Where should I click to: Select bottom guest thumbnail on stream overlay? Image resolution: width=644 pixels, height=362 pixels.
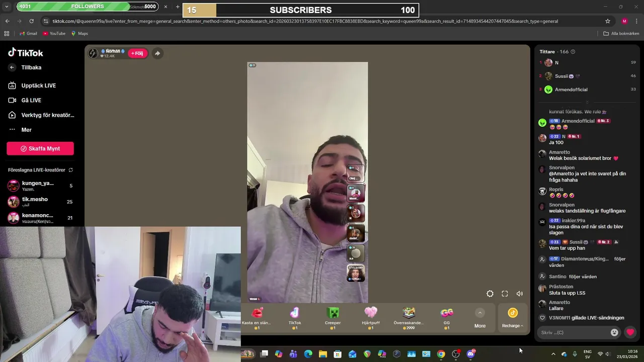click(x=356, y=273)
